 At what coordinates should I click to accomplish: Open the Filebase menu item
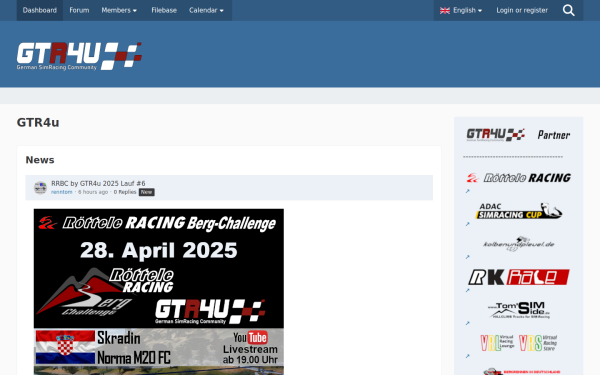[x=164, y=10]
